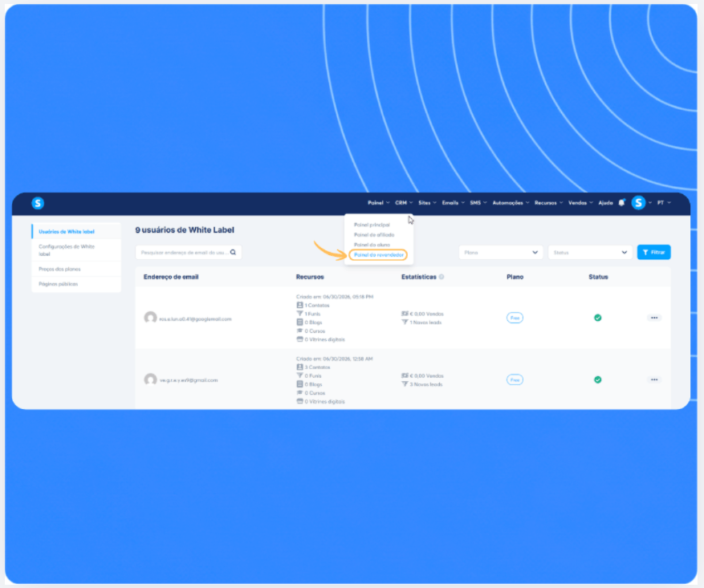Select Painel principal from the menu
704x588 pixels.
(372, 225)
